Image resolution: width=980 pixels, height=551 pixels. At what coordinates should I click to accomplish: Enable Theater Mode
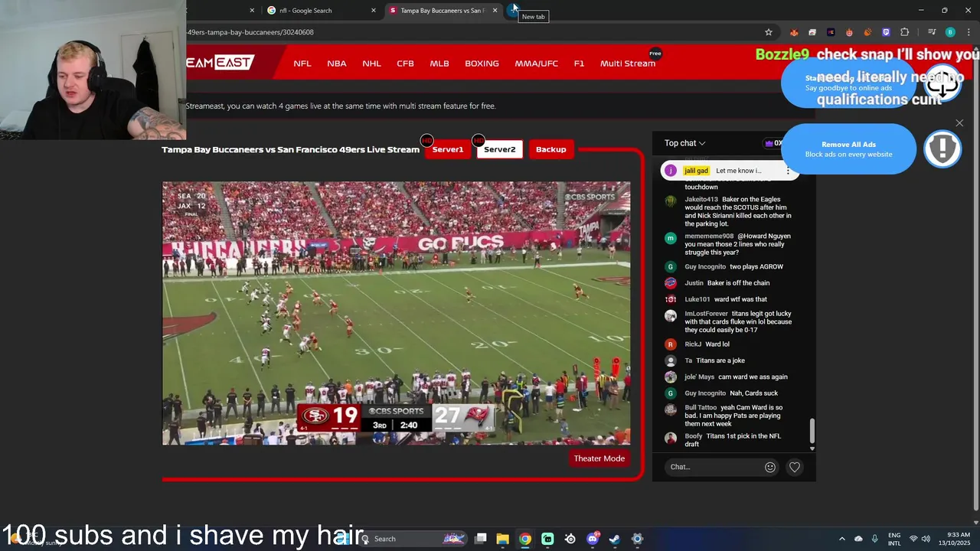pyautogui.click(x=599, y=458)
